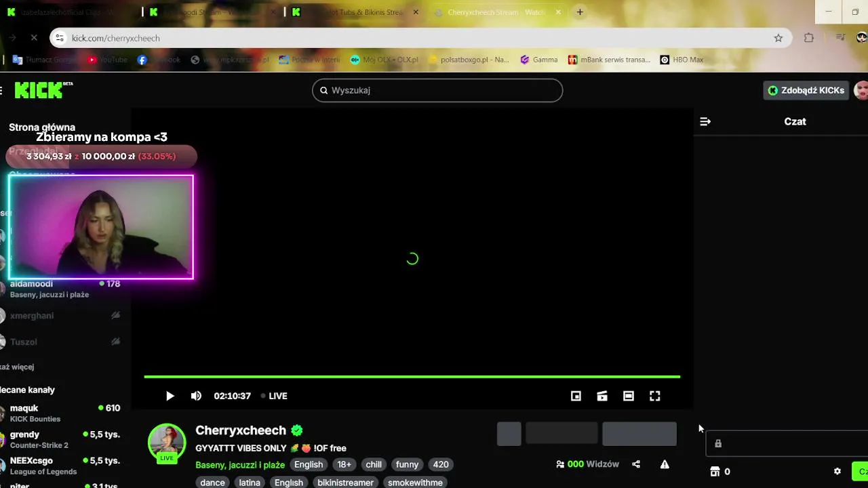This screenshot has height=488, width=868.
Task: Open a new browser tab
Action: 580,12
